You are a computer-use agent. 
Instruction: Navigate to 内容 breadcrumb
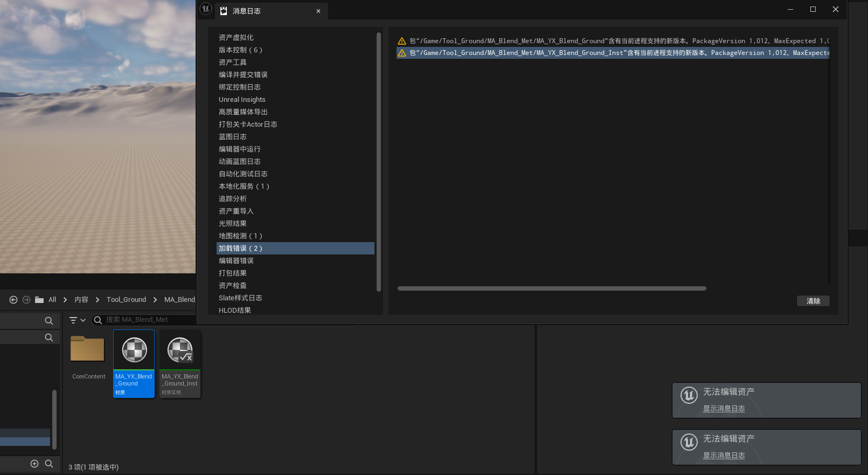pos(81,300)
